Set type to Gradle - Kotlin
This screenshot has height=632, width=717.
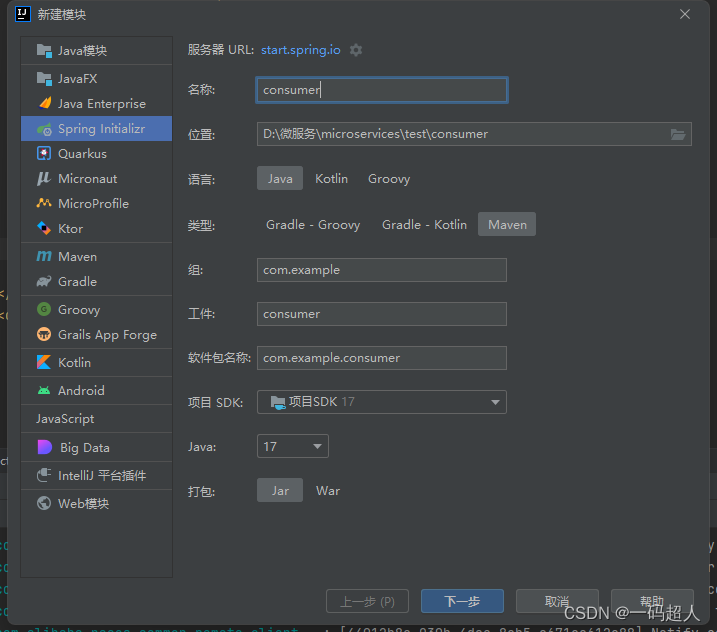pyautogui.click(x=424, y=225)
